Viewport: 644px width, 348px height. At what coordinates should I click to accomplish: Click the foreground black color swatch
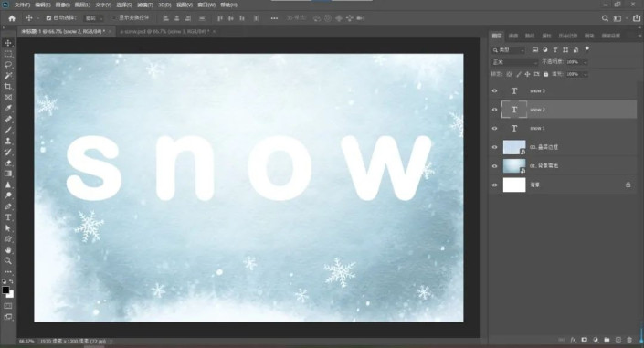coord(5,290)
